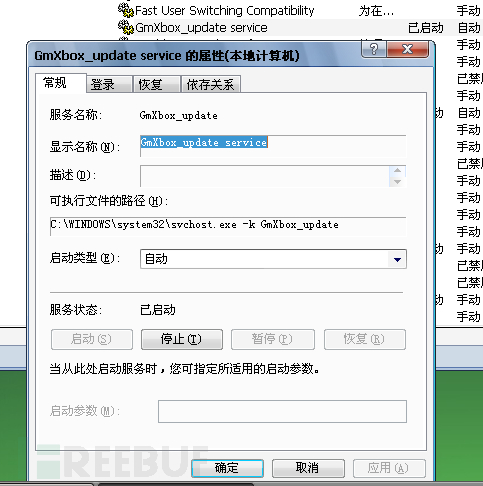Close the properties dialog with the red X
The height and width of the screenshot is (486, 483).
click(x=408, y=49)
